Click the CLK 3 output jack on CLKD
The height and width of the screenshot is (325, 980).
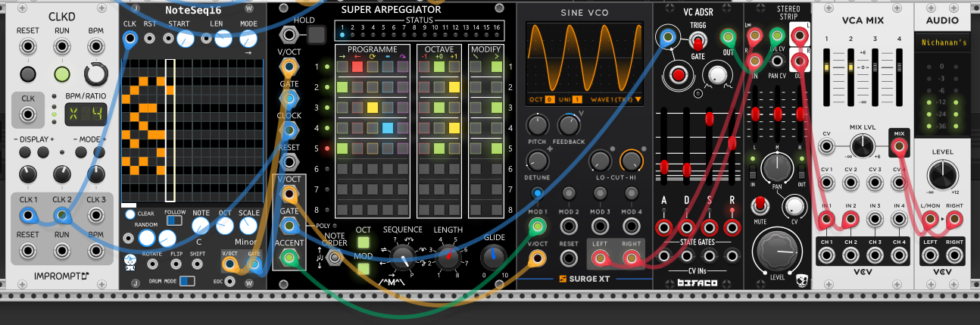(96, 217)
